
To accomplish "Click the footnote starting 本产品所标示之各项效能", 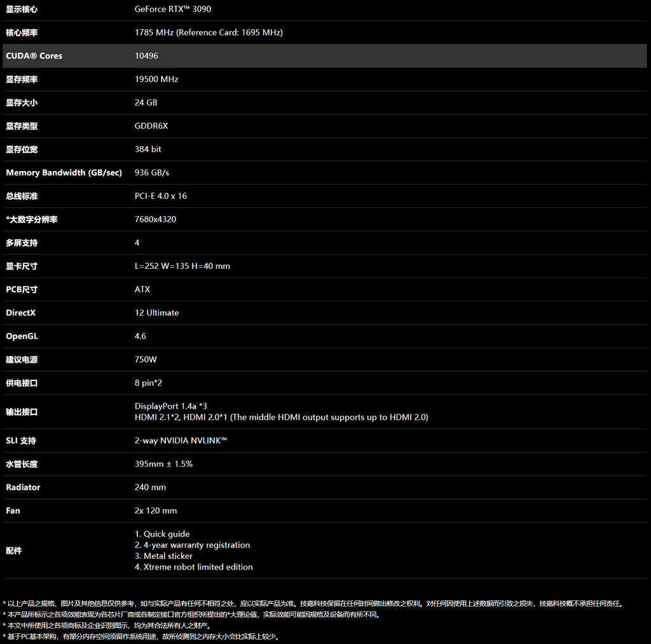I will pyautogui.click(x=192, y=615).
